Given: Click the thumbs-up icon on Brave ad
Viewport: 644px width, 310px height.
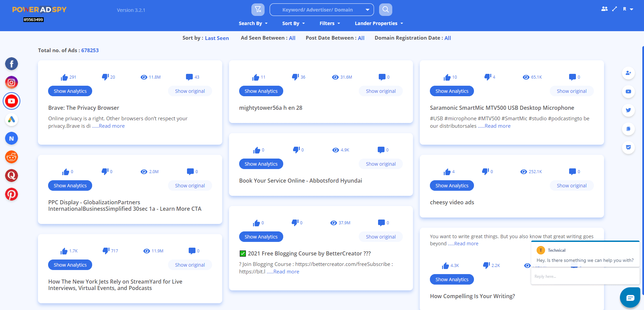Looking at the screenshot, I should pyautogui.click(x=64, y=77).
